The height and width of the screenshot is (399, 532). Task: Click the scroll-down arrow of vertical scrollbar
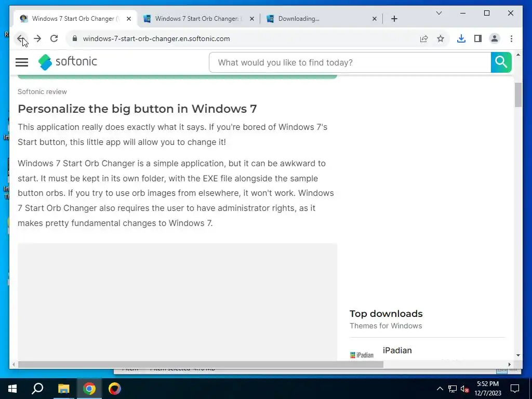point(518,355)
